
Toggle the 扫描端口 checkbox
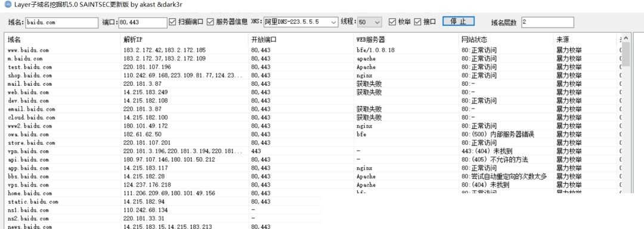(x=172, y=21)
